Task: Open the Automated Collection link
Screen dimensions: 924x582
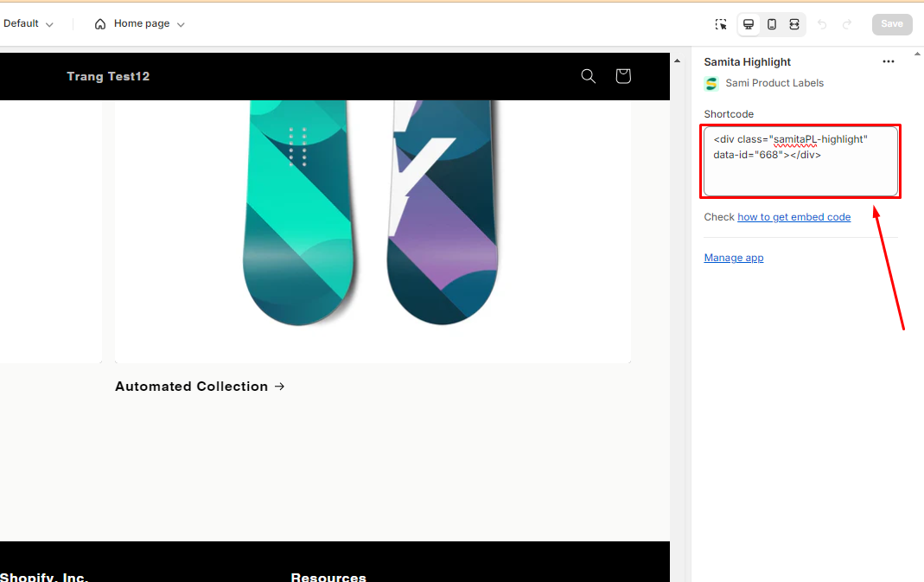Action: (200, 387)
